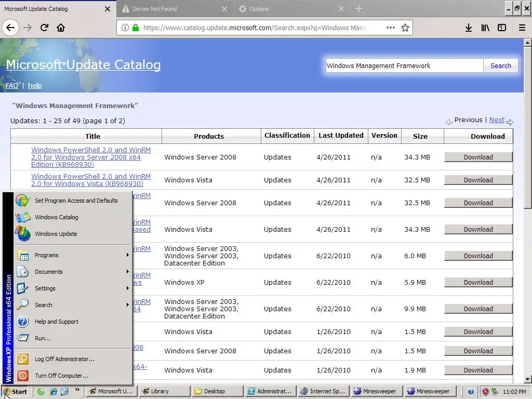Open the FAQ link

(x=12, y=86)
